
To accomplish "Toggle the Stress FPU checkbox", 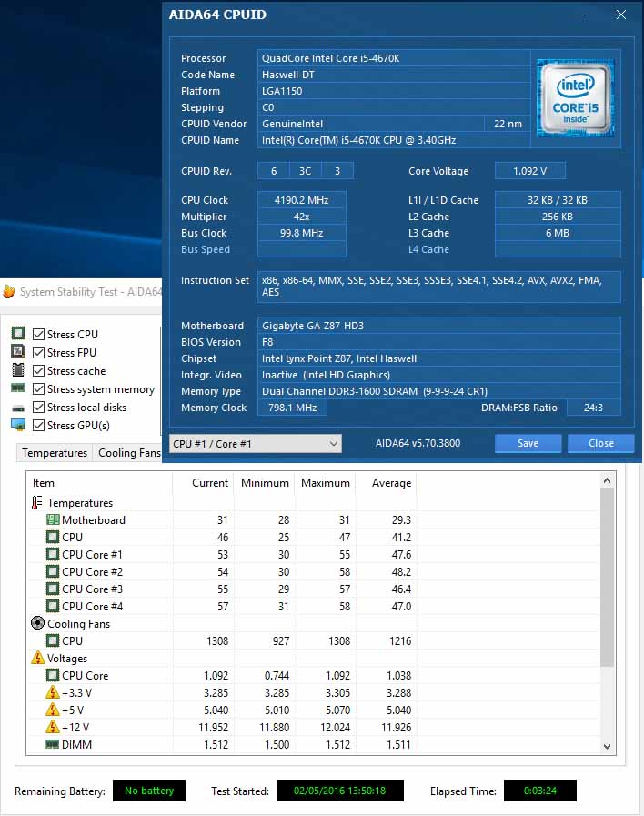I will (x=38, y=352).
